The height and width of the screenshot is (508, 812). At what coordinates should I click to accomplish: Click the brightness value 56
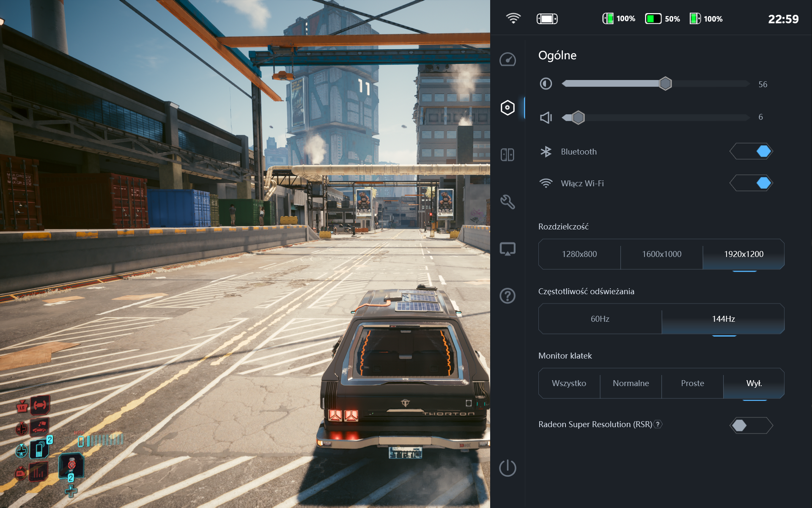point(763,84)
